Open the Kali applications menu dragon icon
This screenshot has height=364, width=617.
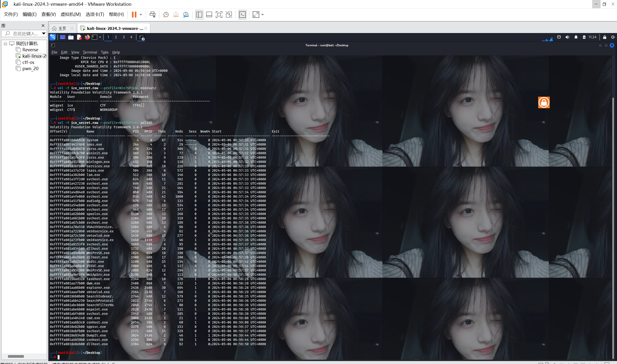53,37
